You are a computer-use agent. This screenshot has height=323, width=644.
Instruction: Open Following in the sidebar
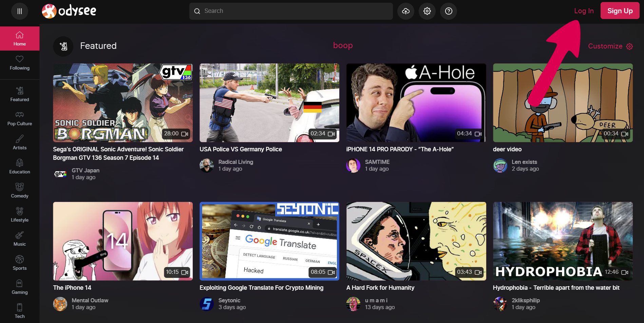[20, 63]
